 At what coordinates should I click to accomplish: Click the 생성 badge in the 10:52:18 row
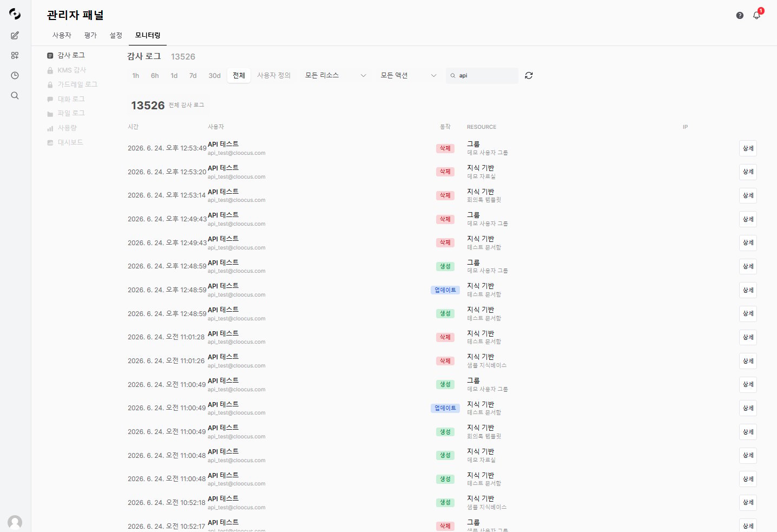tap(445, 503)
